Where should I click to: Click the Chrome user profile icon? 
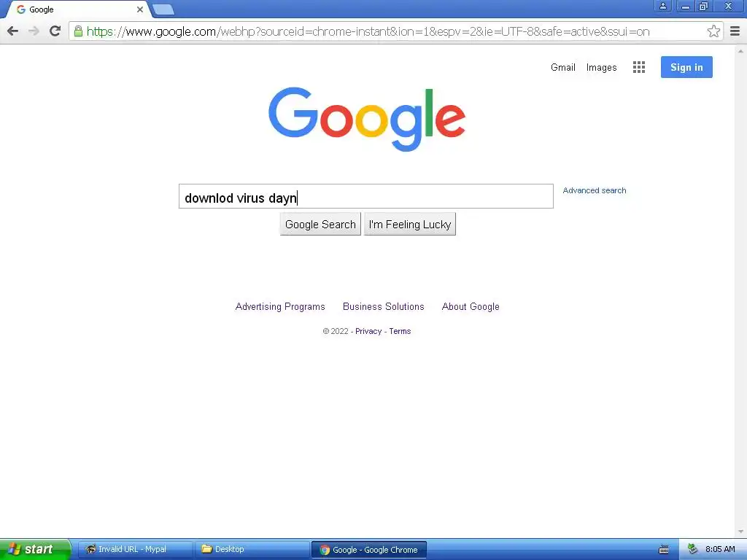(662, 6)
